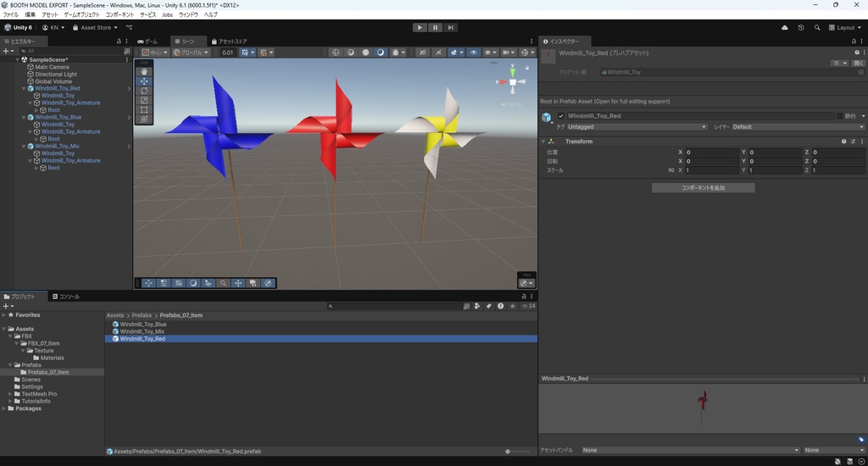This screenshot has height=466, width=868.
Task: Open the Default layer dropdown
Action: (798, 127)
